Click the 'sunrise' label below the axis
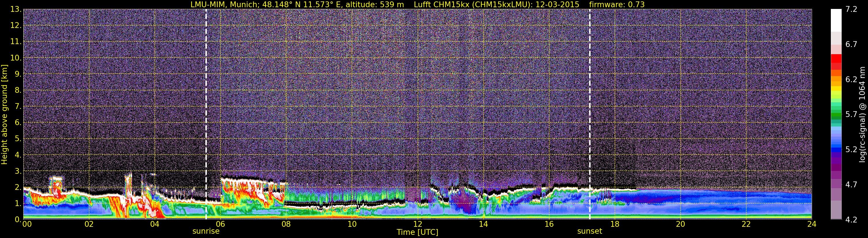 tap(206, 231)
